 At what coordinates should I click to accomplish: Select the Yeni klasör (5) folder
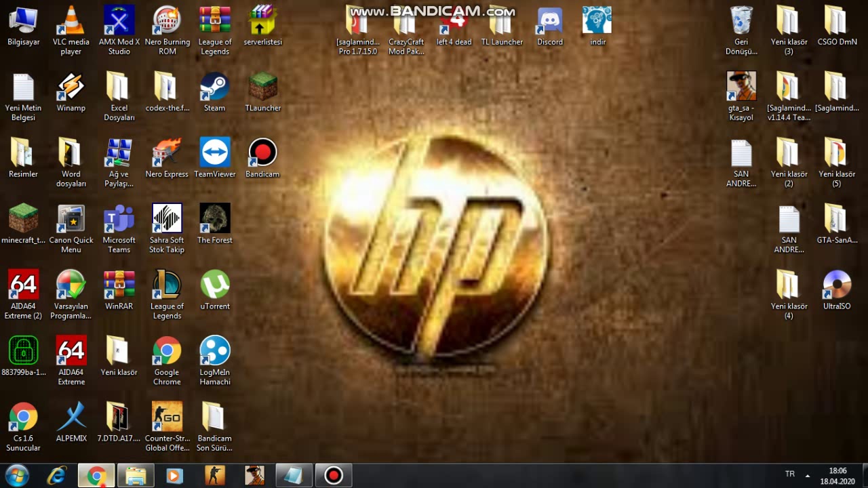point(837,163)
